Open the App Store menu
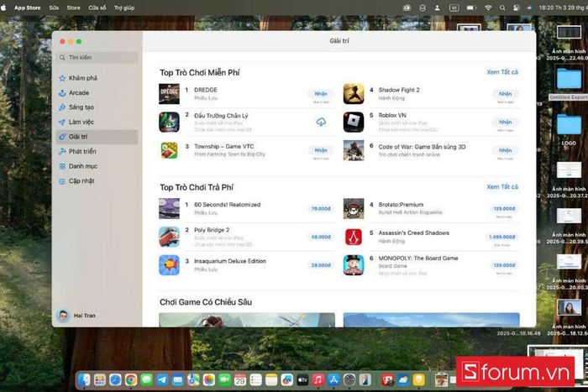The image size is (588, 392). point(28,8)
